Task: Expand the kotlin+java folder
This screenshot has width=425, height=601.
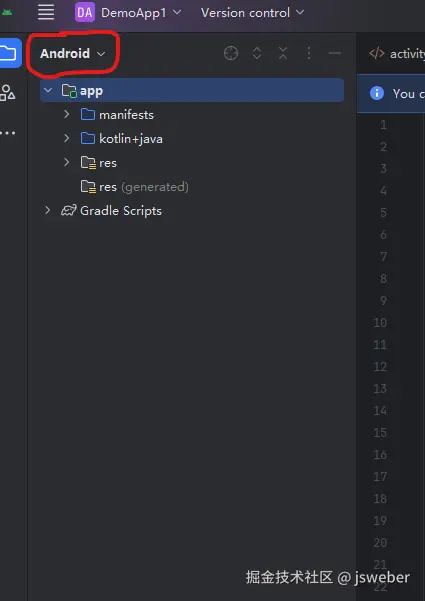Action: [x=67, y=138]
